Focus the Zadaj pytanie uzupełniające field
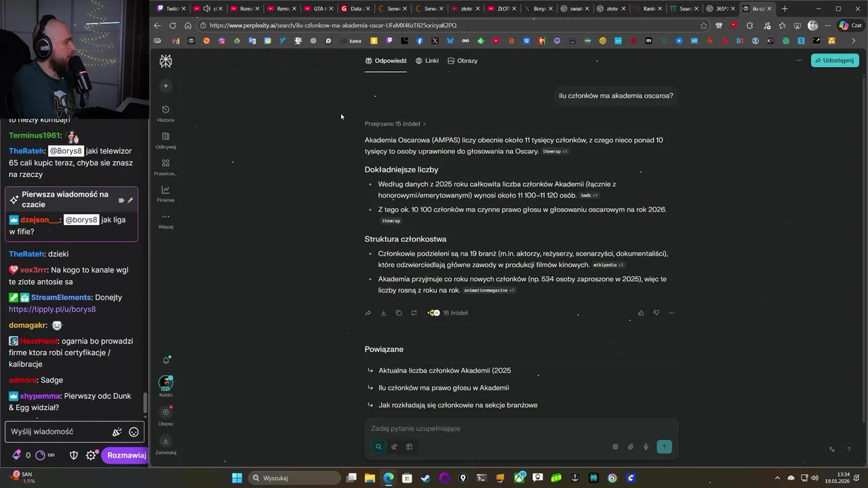Screen dimensions: 868x488 coord(521,428)
